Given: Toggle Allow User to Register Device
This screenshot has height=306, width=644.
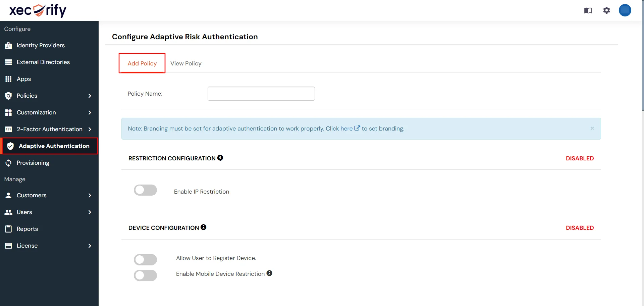Looking at the screenshot, I should point(145,259).
